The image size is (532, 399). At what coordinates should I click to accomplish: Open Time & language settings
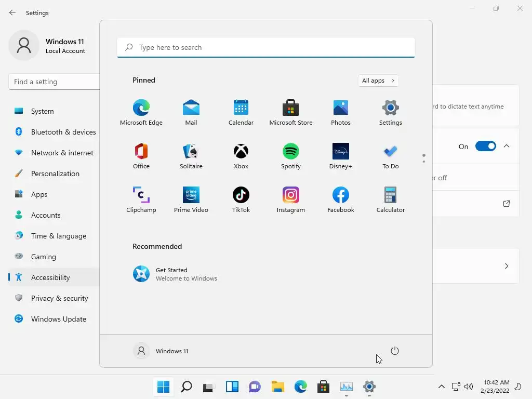[54, 236]
